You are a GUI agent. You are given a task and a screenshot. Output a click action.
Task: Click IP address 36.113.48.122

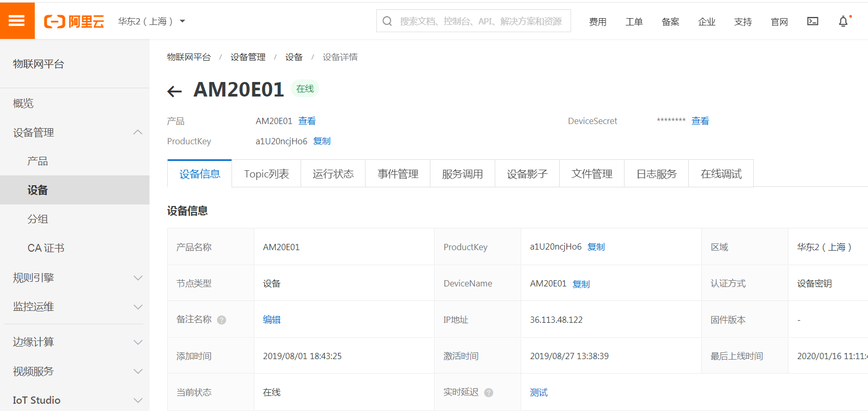(556, 320)
